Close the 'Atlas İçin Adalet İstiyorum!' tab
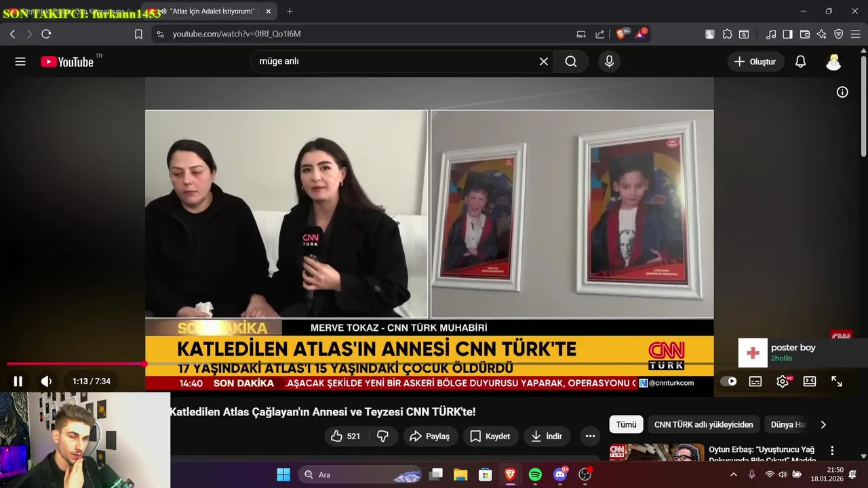The height and width of the screenshot is (488, 868). pos(268,12)
